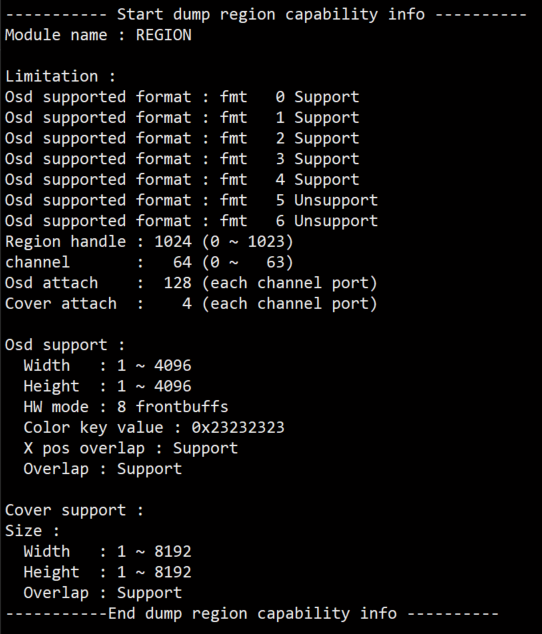Select the 'fmt 3 Support' line
The height and width of the screenshot is (634, 542).
pos(182,159)
